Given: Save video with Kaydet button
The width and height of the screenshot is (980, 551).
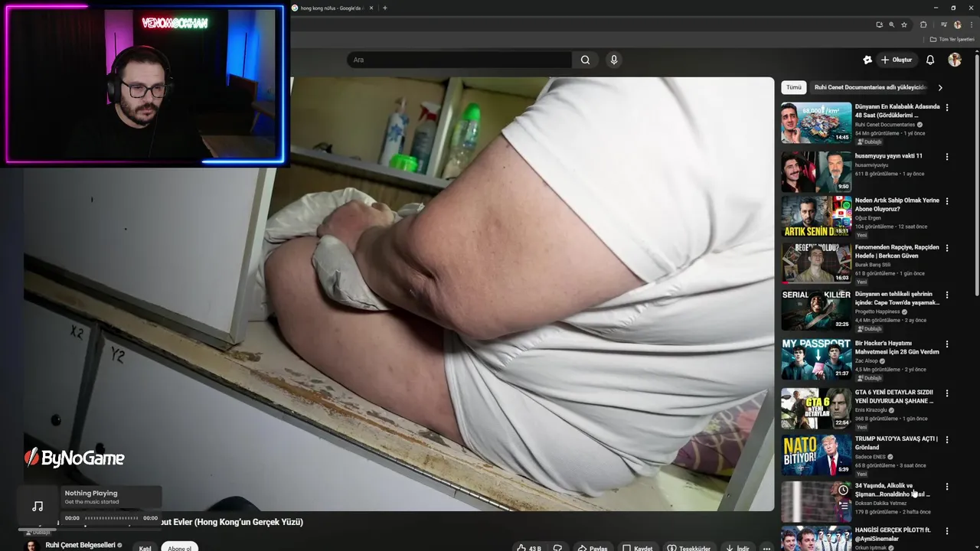Looking at the screenshot, I should coord(637,548).
